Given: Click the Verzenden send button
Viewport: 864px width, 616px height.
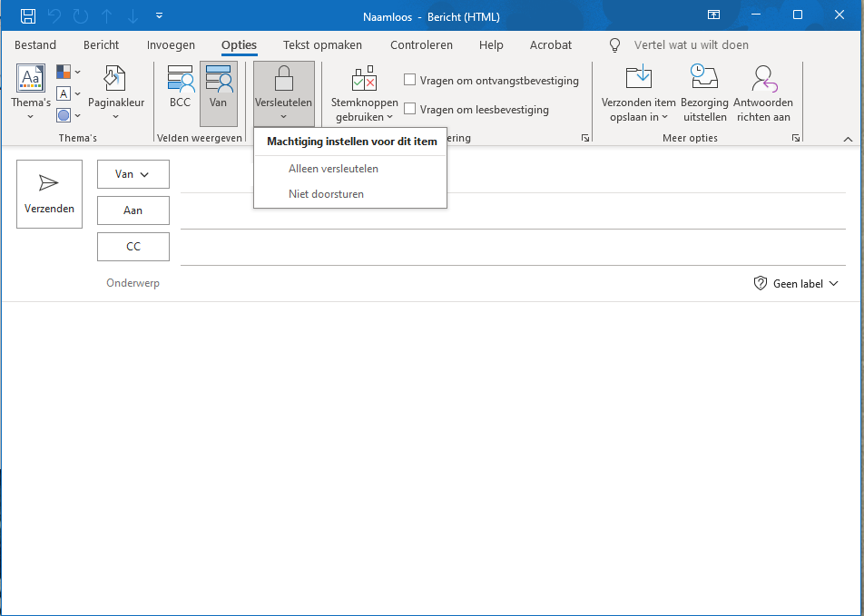Looking at the screenshot, I should click(x=50, y=194).
